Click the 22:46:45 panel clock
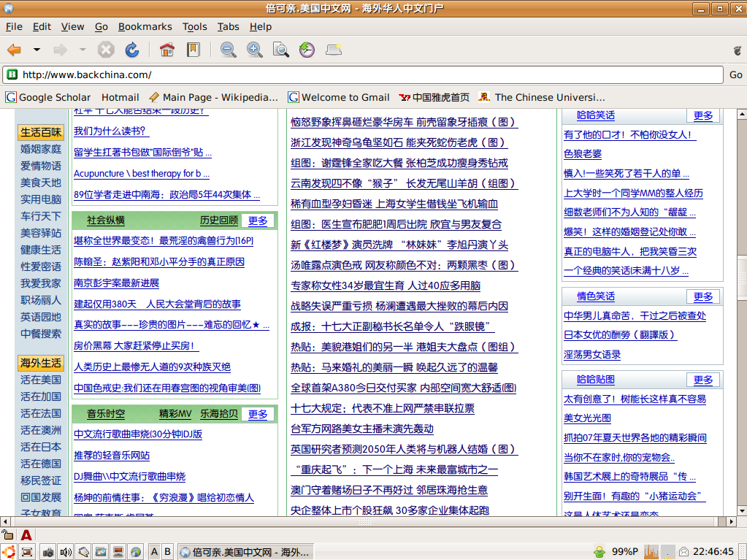This screenshot has width=747, height=560. pyautogui.click(x=713, y=552)
